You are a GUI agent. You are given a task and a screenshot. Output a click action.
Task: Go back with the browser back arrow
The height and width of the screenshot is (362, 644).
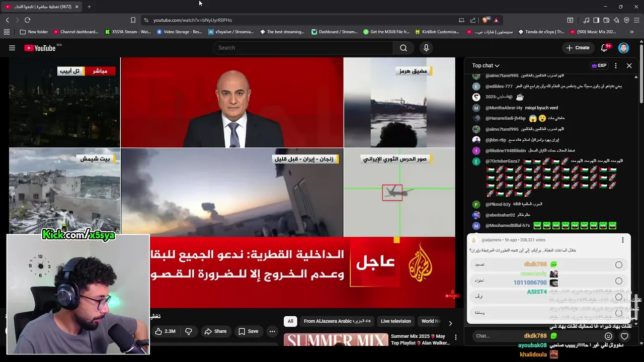pos(8,20)
